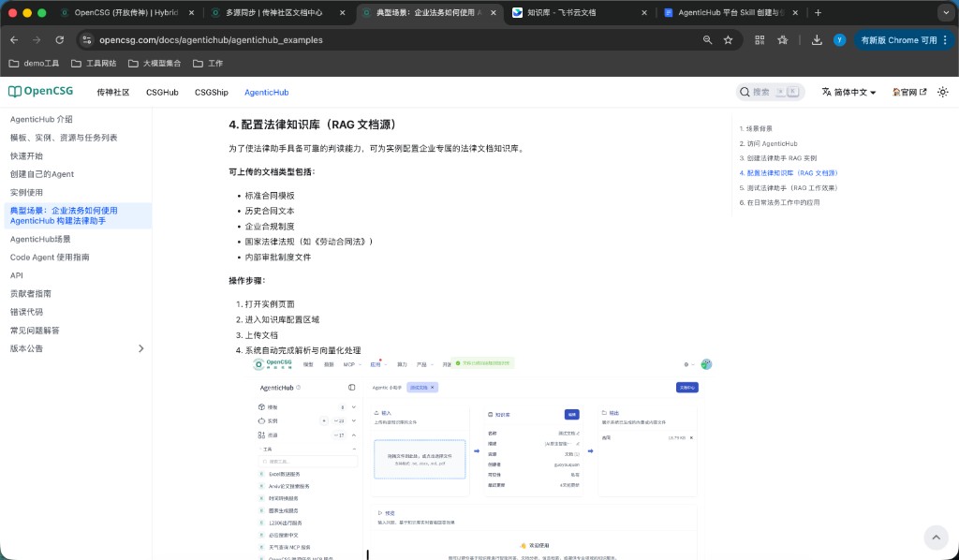Expand the 版本公告 sidebar section
The height and width of the screenshot is (560, 959).
point(140,347)
